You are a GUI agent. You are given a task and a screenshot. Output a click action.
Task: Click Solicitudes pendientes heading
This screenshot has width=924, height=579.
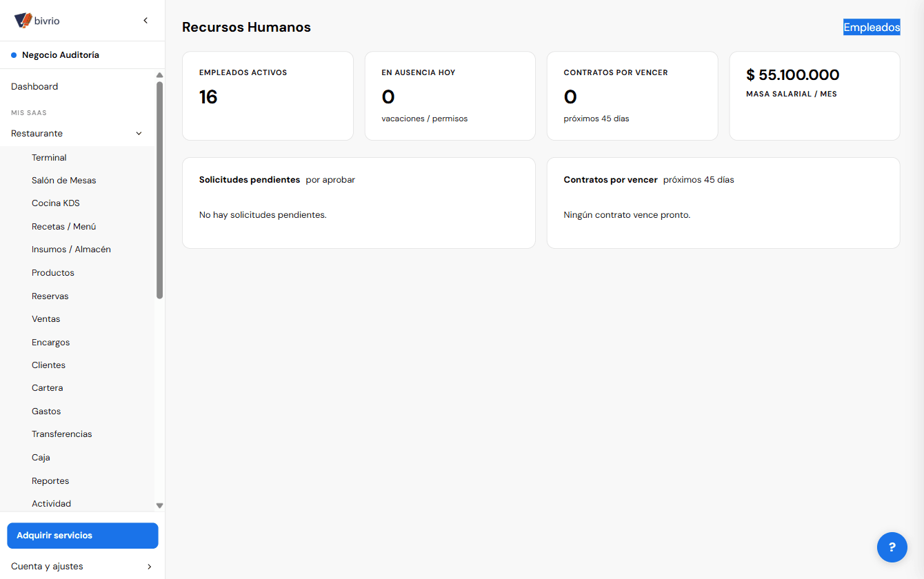[250, 180]
